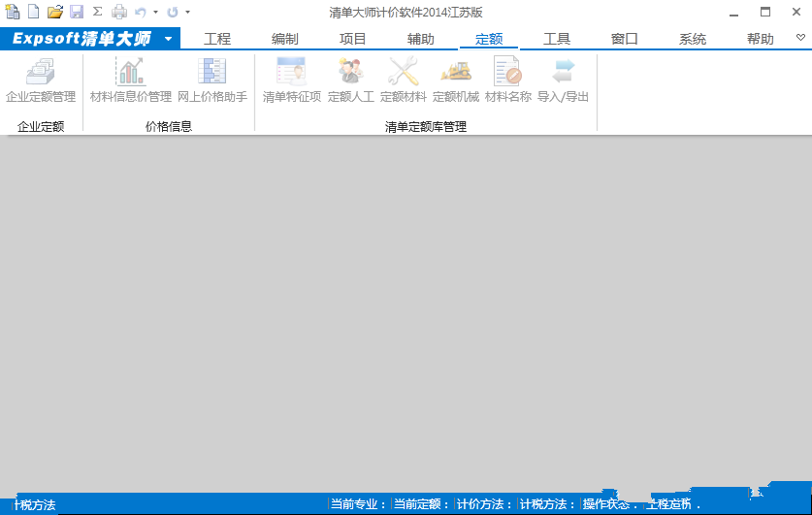812x515 pixels.
Task: Select the 定额 ribbon tab
Action: (x=489, y=39)
